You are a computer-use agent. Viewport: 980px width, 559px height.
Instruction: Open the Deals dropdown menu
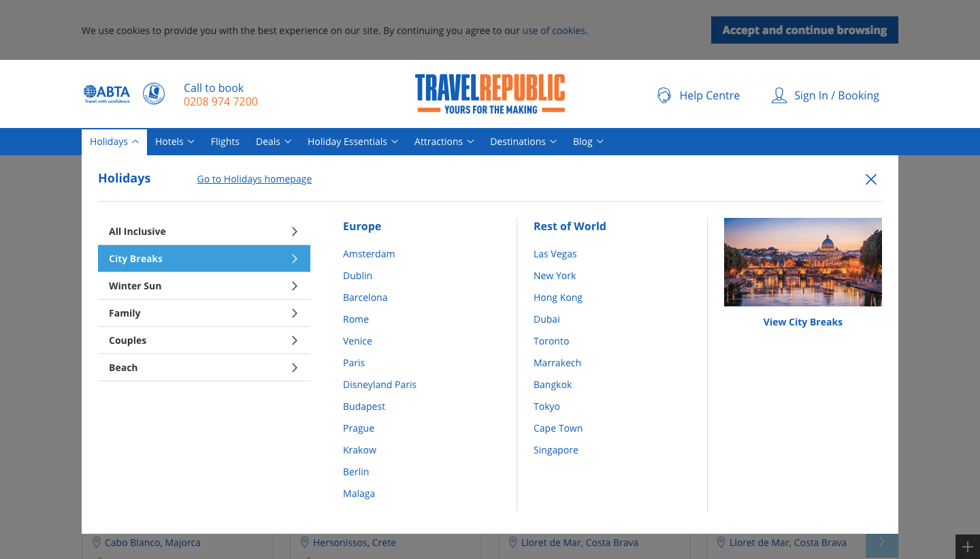(x=274, y=142)
